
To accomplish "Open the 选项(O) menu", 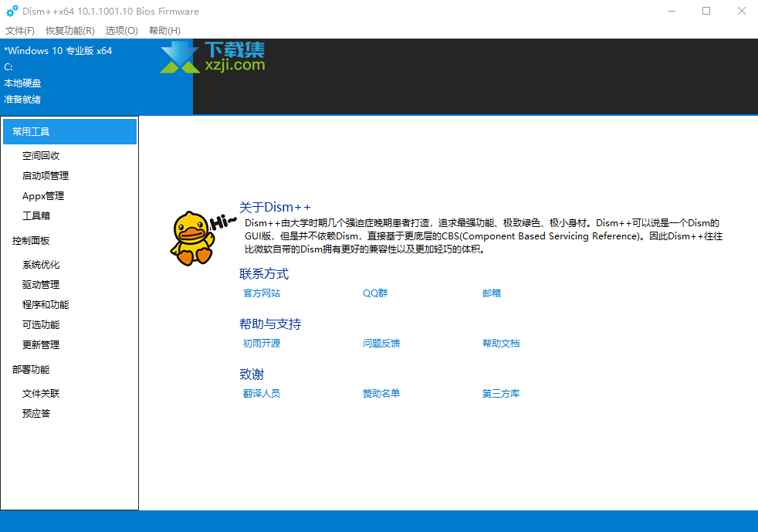I will [x=122, y=30].
